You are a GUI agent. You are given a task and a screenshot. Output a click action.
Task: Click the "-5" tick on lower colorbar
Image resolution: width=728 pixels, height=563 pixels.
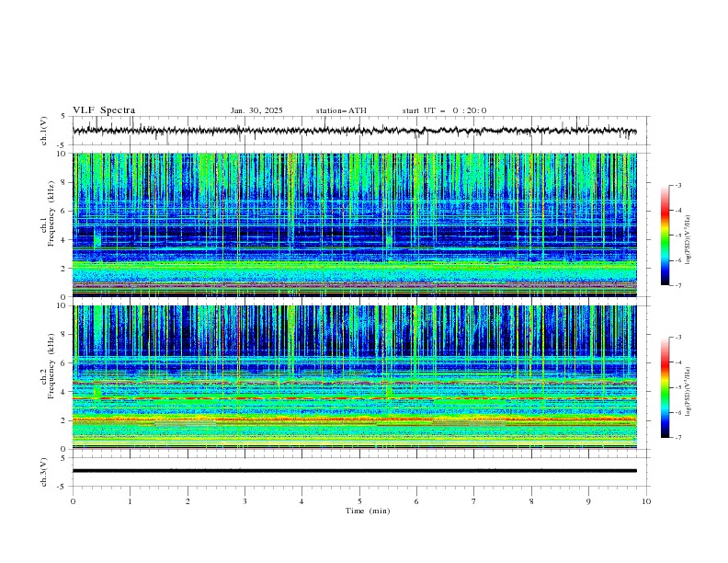[678, 387]
